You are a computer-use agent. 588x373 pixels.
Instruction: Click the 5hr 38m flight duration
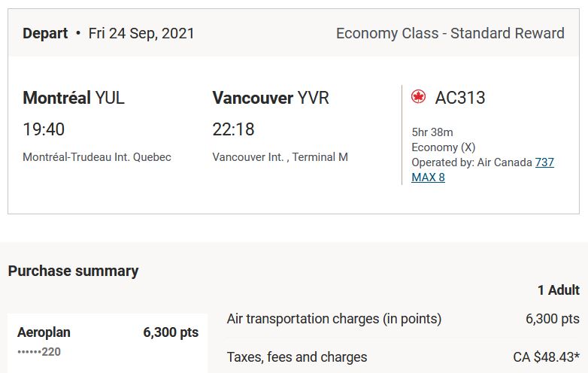432,132
